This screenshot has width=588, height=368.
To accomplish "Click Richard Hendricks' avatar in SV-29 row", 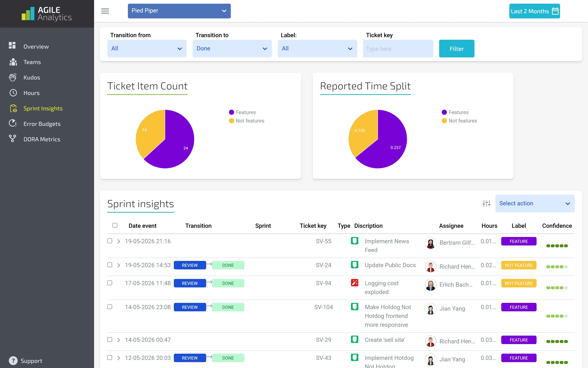I will pos(431,341).
